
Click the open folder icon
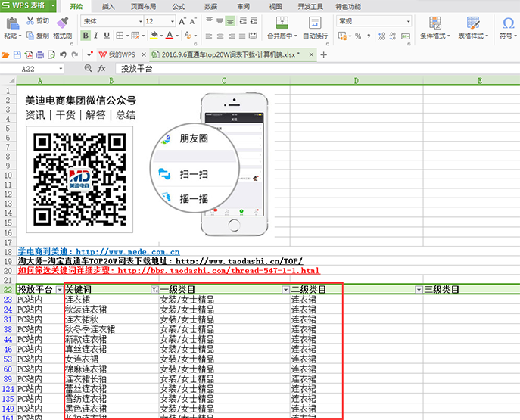(x=5, y=55)
